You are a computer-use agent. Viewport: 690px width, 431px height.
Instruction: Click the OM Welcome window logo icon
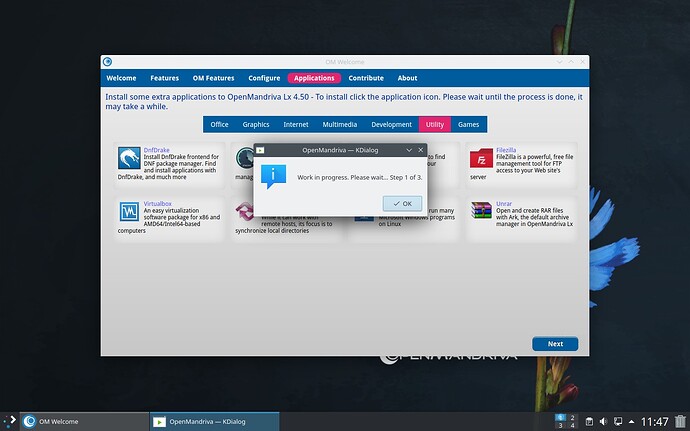coord(107,62)
